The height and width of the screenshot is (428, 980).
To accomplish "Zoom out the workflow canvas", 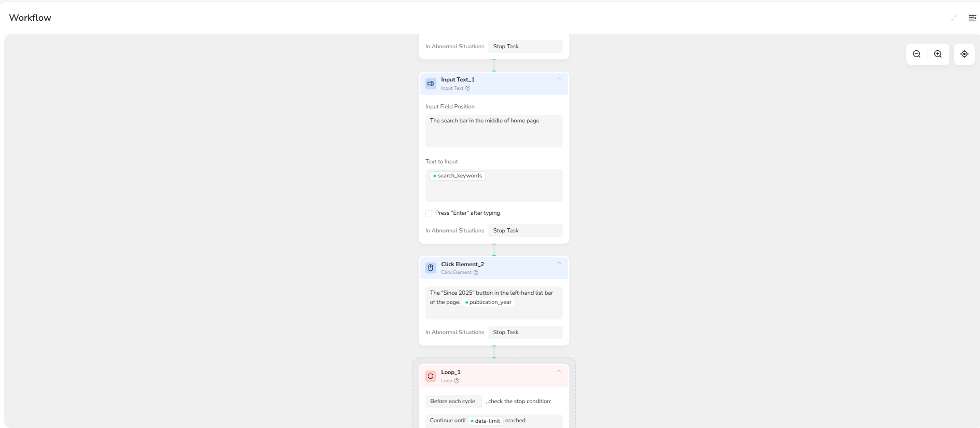I will point(917,54).
